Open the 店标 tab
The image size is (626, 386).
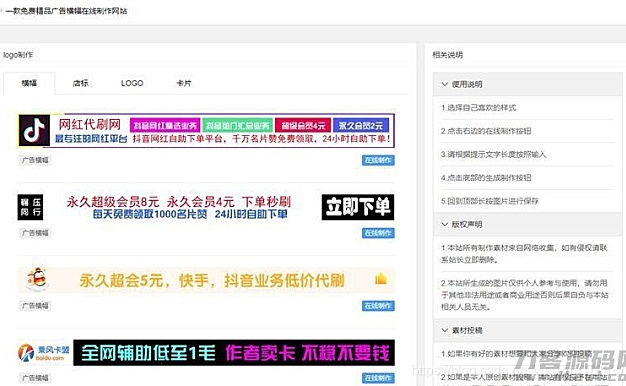click(x=81, y=83)
